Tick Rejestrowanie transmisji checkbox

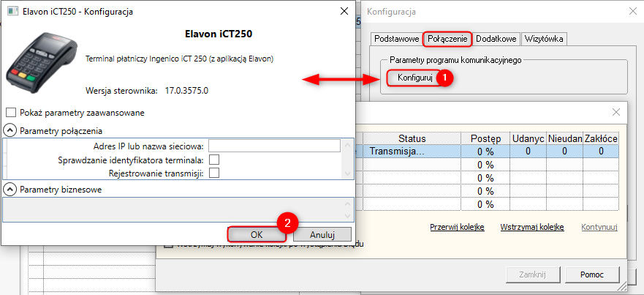click(214, 173)
